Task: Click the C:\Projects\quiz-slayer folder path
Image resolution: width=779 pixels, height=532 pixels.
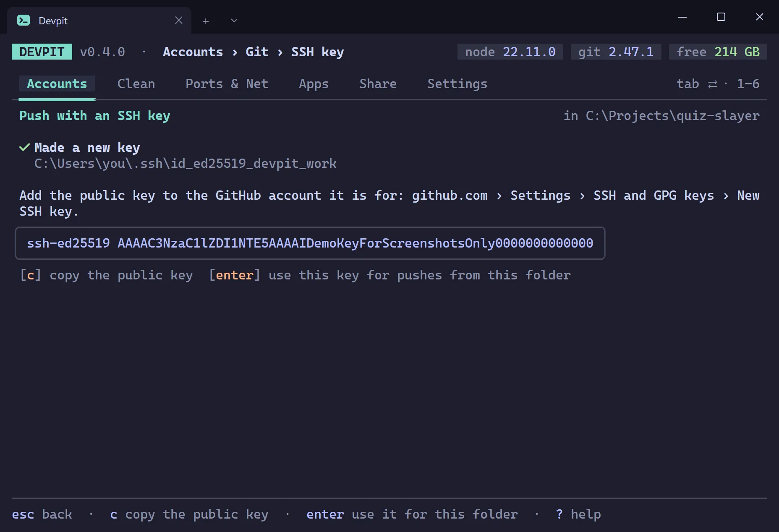Action: pyautogui.click(x=673, y=116)
